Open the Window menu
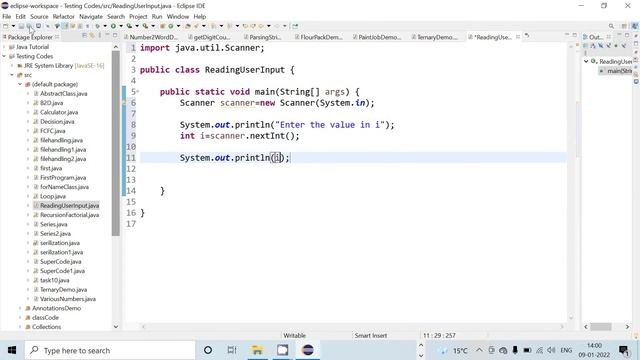This screenshot has width=640, height=360. pyautogui.click(x=178, y=16)
